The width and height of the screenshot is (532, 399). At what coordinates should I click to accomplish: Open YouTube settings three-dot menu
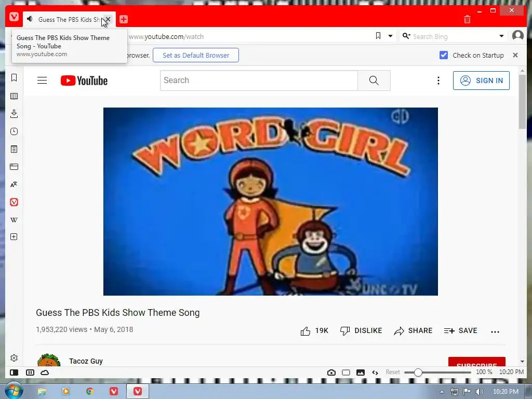click(438, 81)
